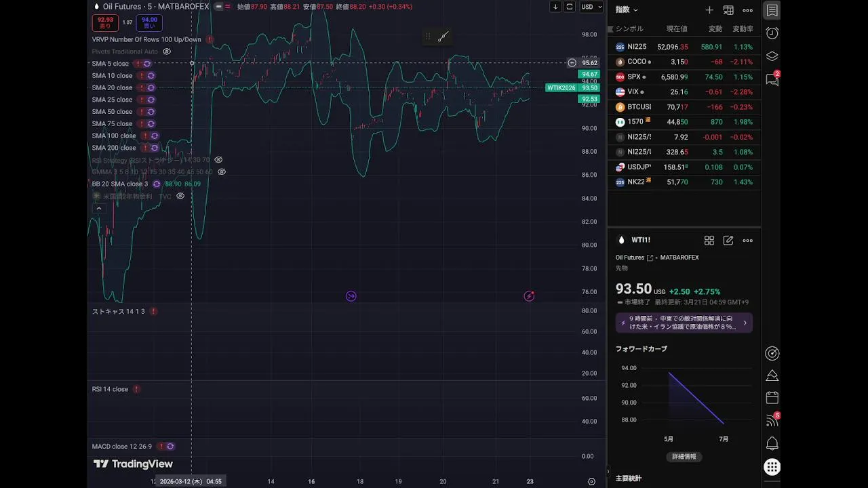Sort watchlist by 変動 column
Image resolution: width=868 pixels, height=488 pixels.
click(x=715, y=29)
